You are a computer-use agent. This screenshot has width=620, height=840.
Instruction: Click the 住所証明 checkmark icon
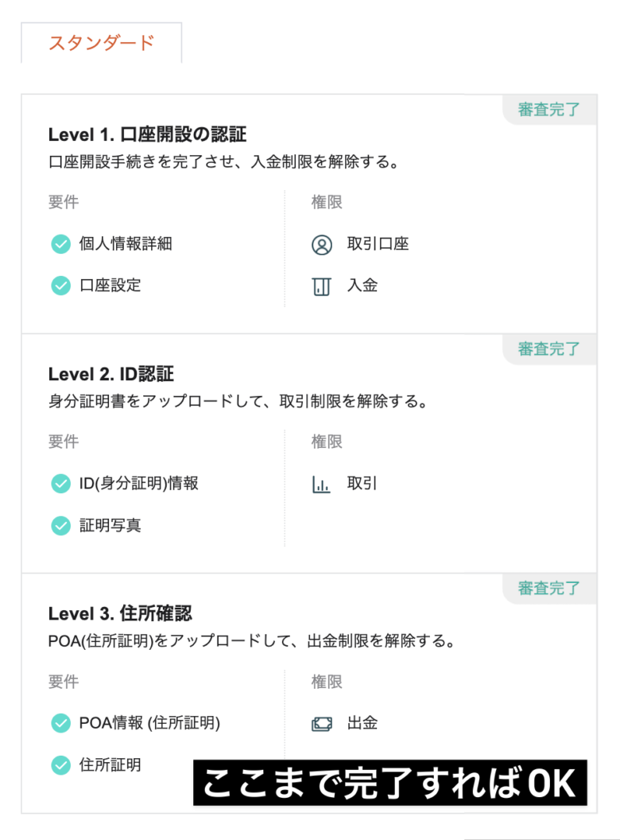[61, 765]
